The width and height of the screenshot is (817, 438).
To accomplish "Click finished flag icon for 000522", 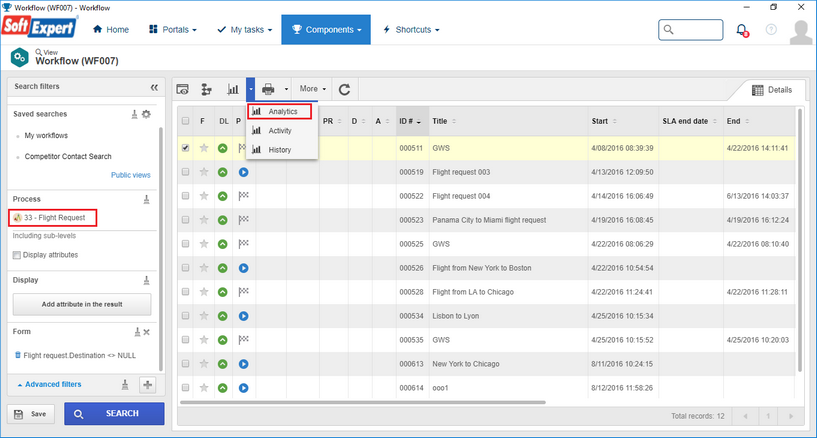I will click(x=243, y=196).
